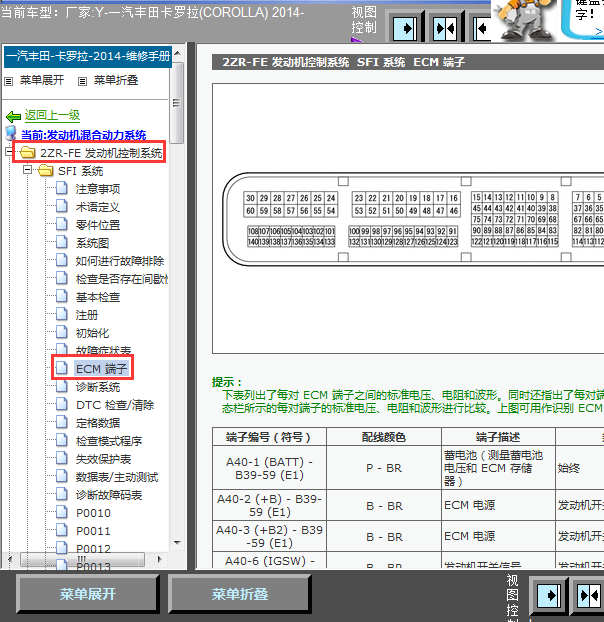Click the bottom view control split-arrows icon
604x622 pixels.
tap(589, 595)
